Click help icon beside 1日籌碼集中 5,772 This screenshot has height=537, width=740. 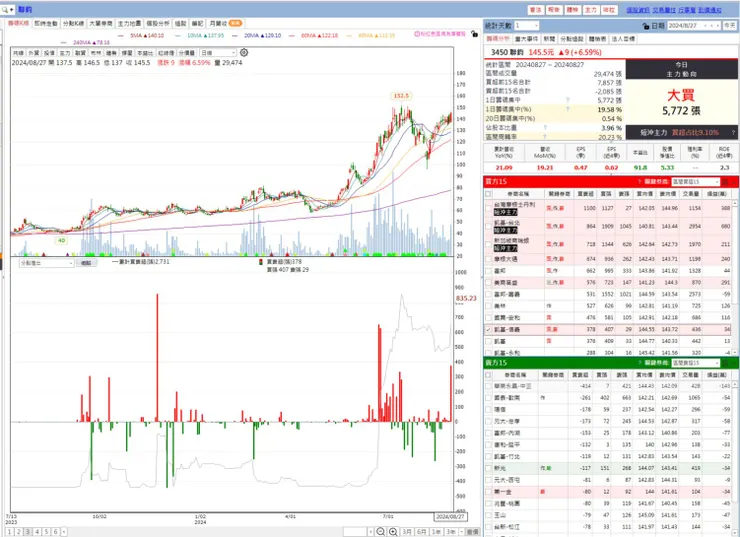click(x=568, y=100)
